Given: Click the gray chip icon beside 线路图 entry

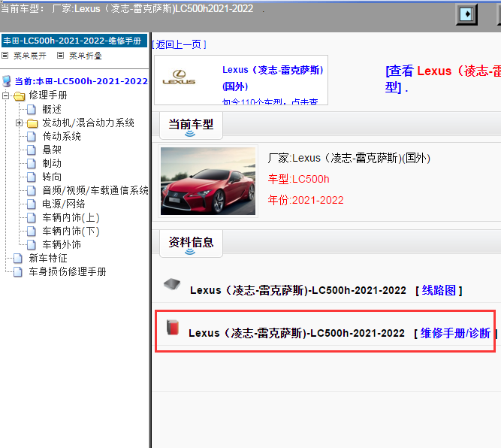Looking at the screenshot, I should [x=172, y=284].
